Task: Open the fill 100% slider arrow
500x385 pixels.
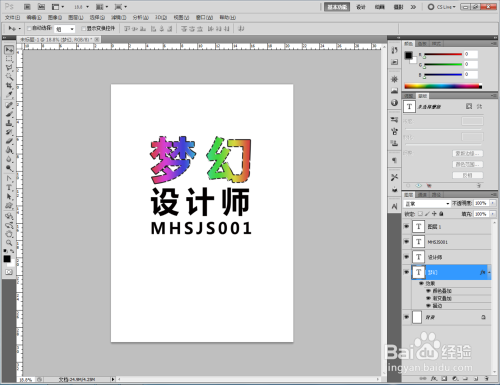Action: [493, 214]
